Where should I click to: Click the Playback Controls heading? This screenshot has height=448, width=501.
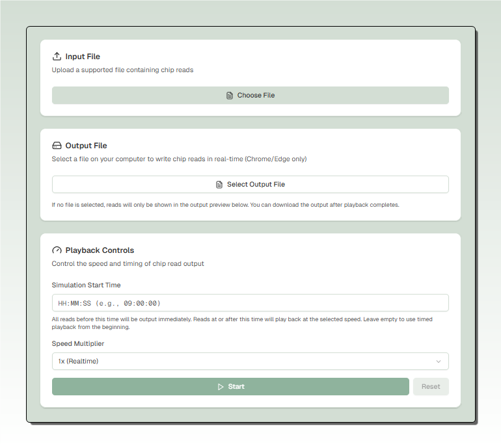pos(100,250)
